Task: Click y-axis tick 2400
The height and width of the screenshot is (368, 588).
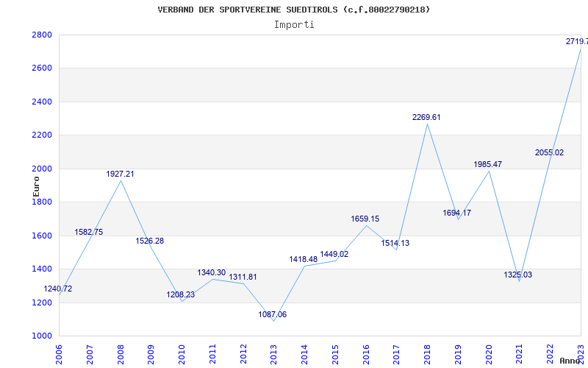Action: [42, 102]
